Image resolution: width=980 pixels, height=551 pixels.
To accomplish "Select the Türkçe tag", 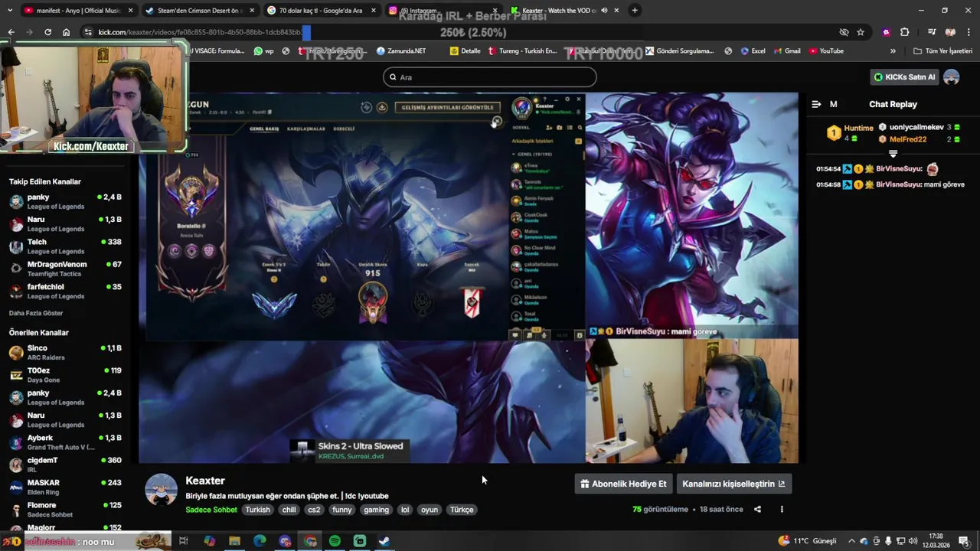I will [462, 510].
